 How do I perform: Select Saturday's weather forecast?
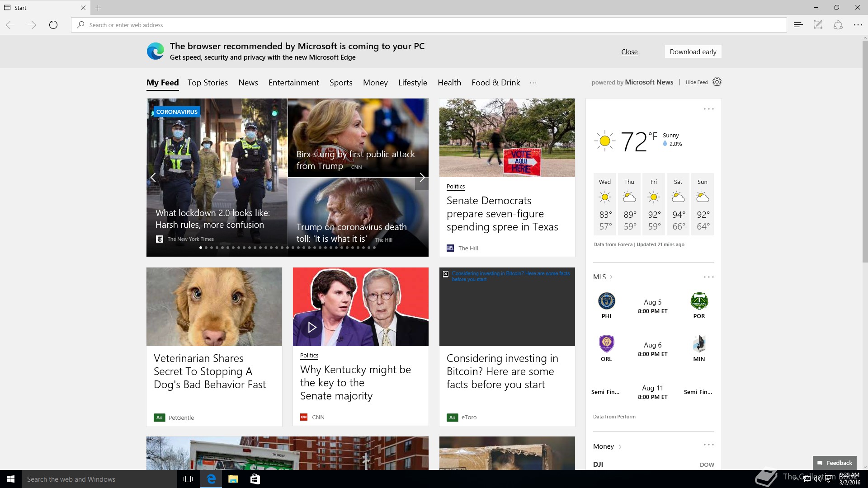(678, 204)
